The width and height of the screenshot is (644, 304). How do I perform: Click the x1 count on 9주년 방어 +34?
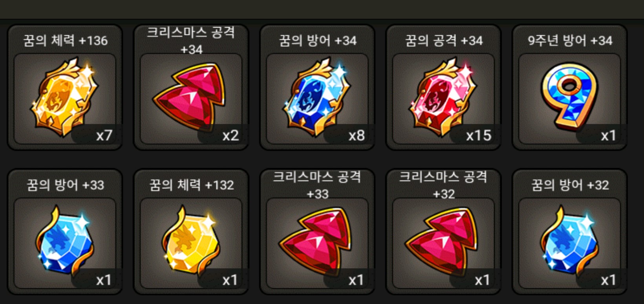coord(608,136)
